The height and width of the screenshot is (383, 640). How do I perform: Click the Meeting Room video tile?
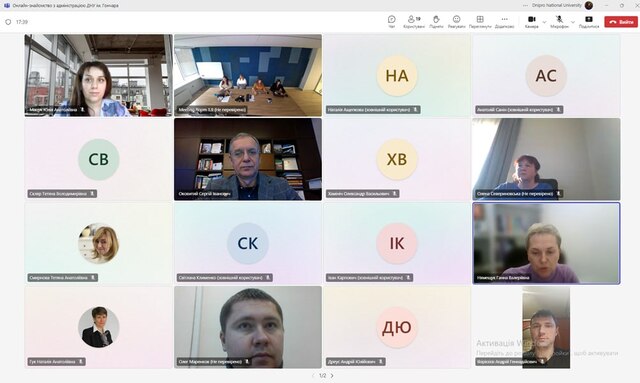(248, 76)
